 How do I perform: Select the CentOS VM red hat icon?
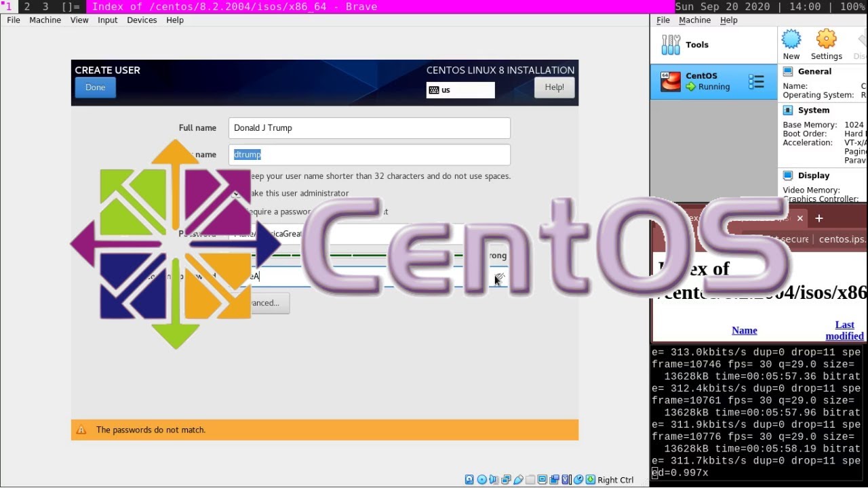(x=671, y=81)
